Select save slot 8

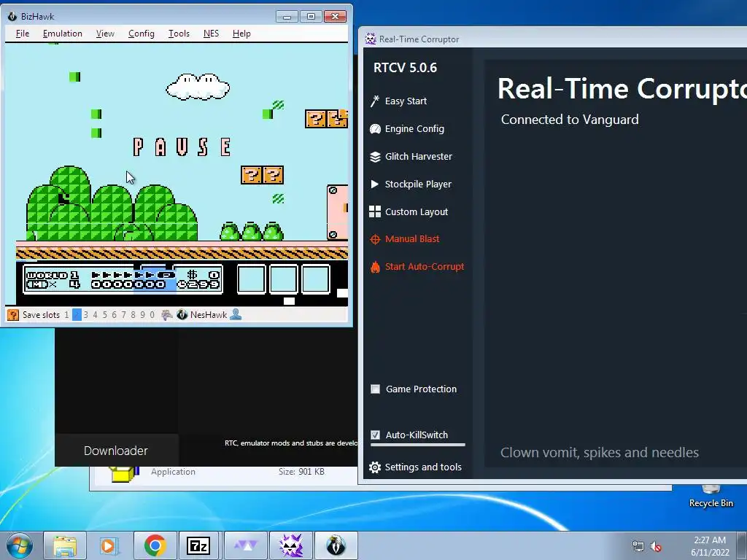coord(133,315)
